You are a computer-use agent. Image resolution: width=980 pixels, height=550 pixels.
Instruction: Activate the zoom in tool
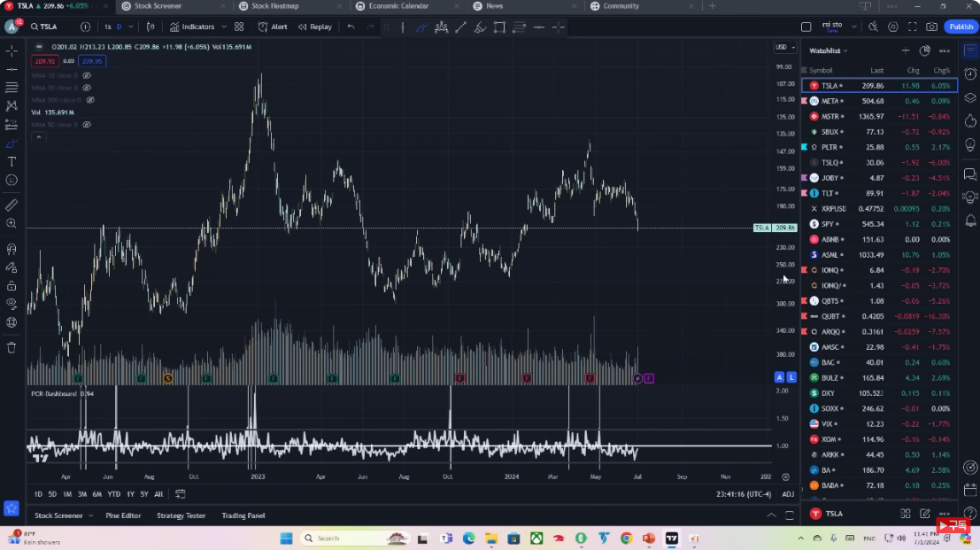pyautogui.click(x=12, y=223)
